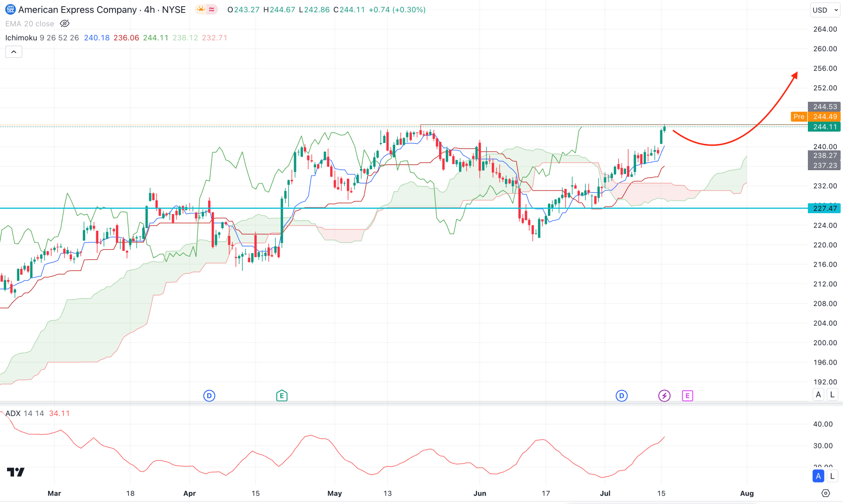Toggle visibility of EMA 20 indicator
This screenshot has height=504, width=843.
click(x=65, y=24)
